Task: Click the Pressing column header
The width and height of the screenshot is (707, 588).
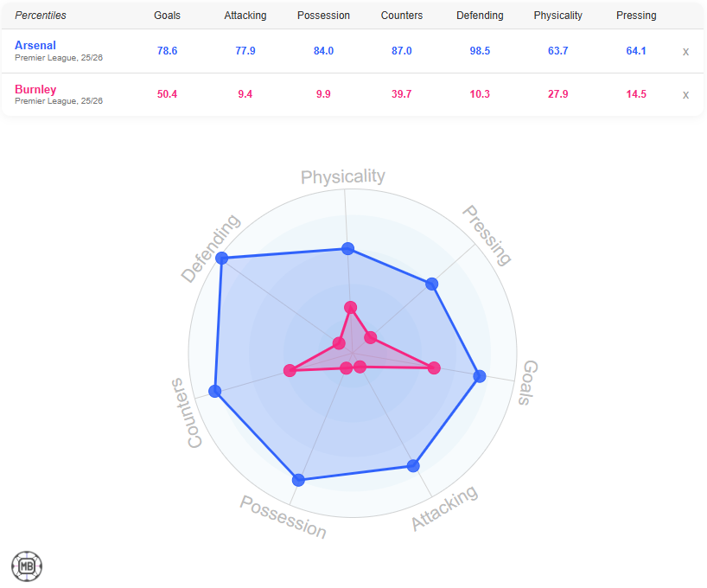Action: point(636,16)
